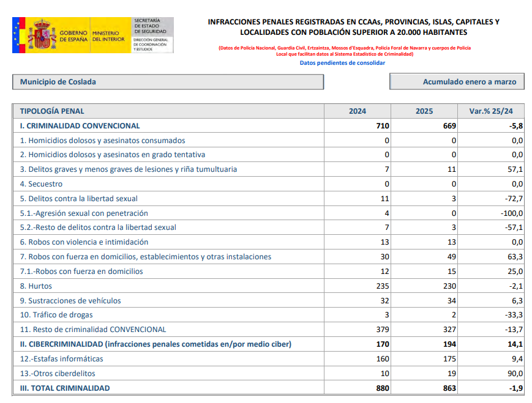Select '11. Resto de criminalidad CONVENCIONAL'
The width and height of the screenshot is (532, 403).
tap(93, 329)
